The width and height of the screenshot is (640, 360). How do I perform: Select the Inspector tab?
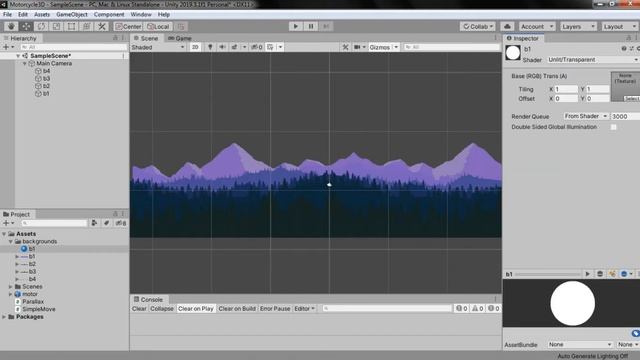pos(522,38)
